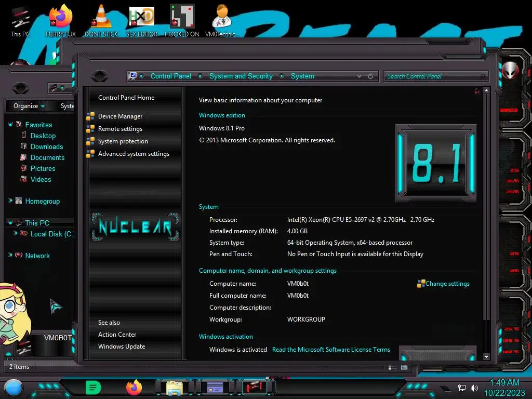
Task: Open Advanced system settings link
Action: point(134,154)
